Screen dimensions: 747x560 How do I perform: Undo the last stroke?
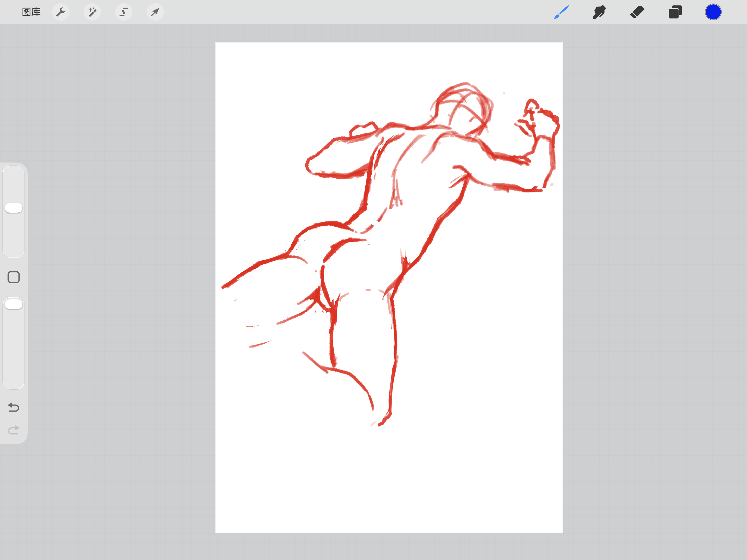(x=14, y=407)
